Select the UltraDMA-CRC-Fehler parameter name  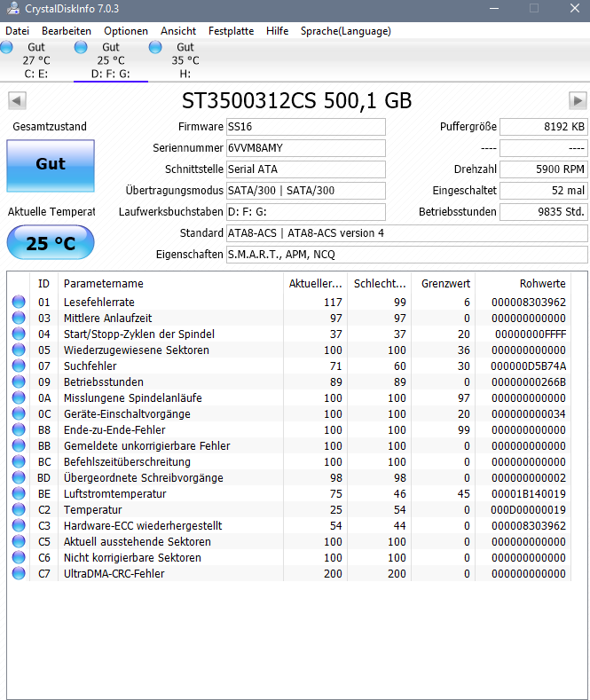(114, 574)
